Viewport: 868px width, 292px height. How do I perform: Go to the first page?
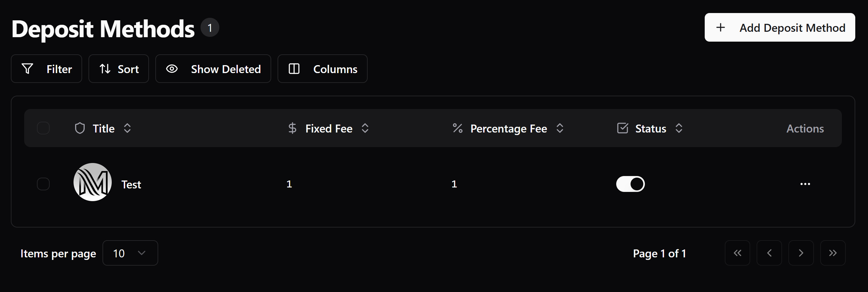tap(737, 253)
